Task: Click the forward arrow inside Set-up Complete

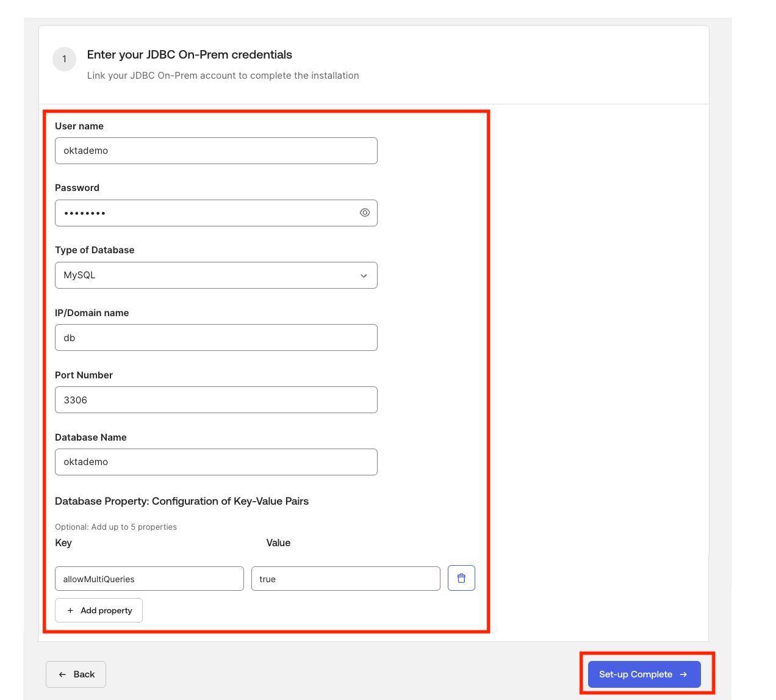Action: [682, 674]
